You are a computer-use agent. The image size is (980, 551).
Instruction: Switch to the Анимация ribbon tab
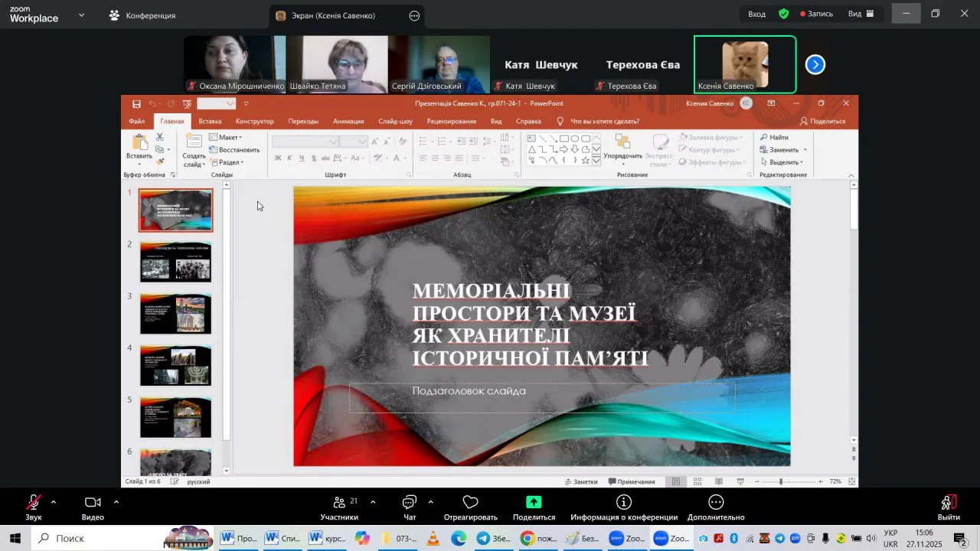(348, 121)
